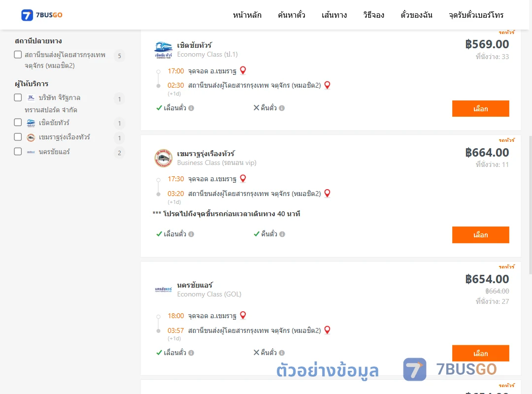Open วิธีจอง how-to-book menu
This screenshot has width=532, height=394.
373,15
